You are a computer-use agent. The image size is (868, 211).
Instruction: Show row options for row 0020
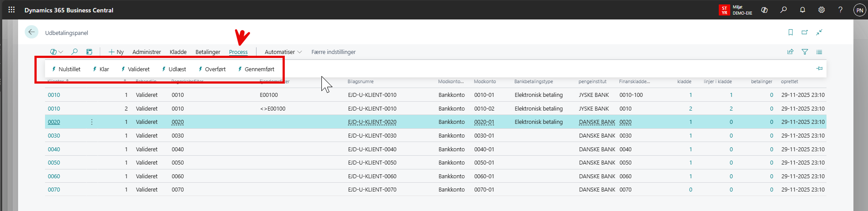coord(92,122)
